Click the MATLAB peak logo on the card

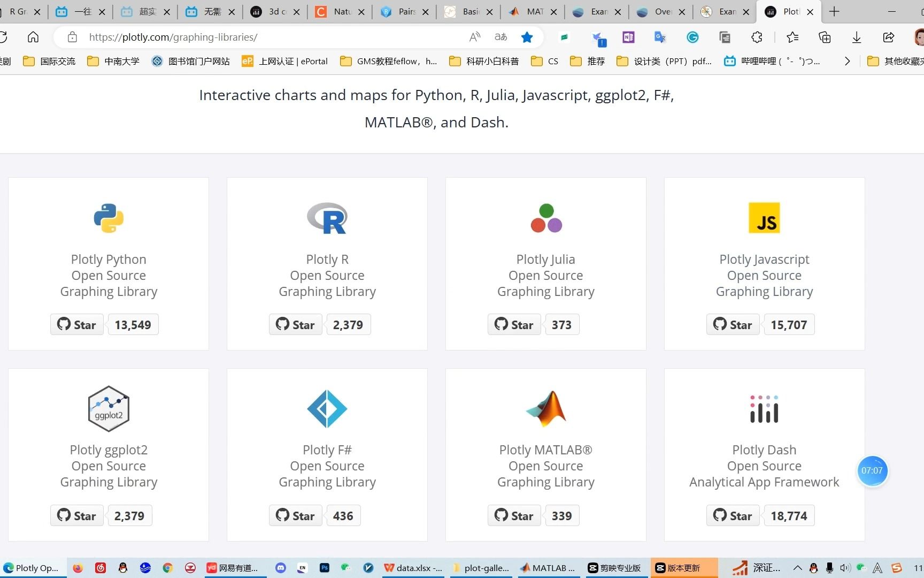tap(546, 409)
